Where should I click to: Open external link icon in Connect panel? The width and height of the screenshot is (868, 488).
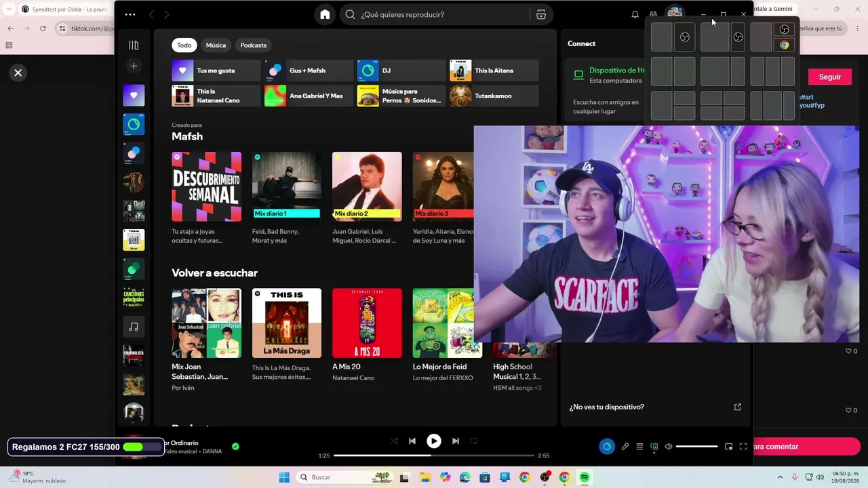tap(738, 407)
